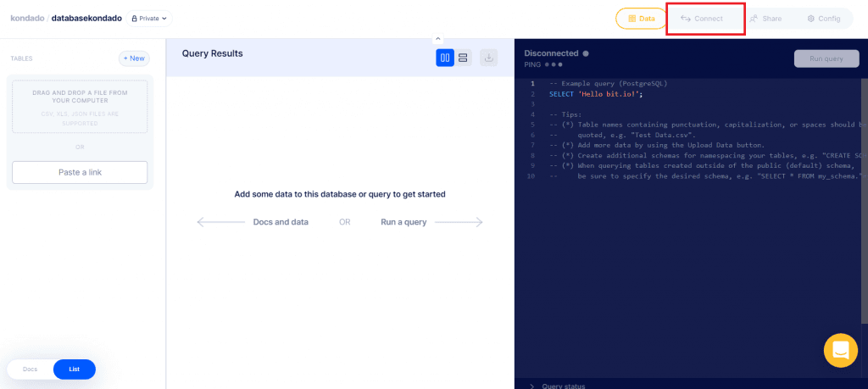Add a new table with + New

coord(134,58)
